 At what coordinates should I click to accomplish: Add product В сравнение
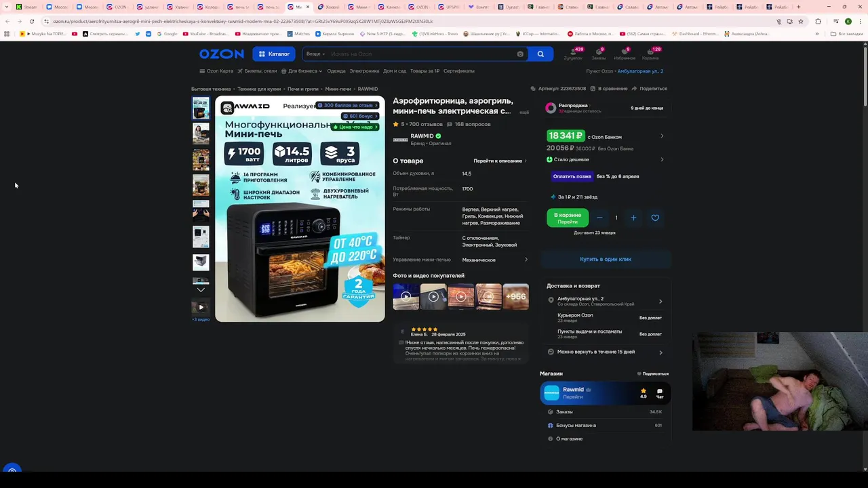pos(609,89)
